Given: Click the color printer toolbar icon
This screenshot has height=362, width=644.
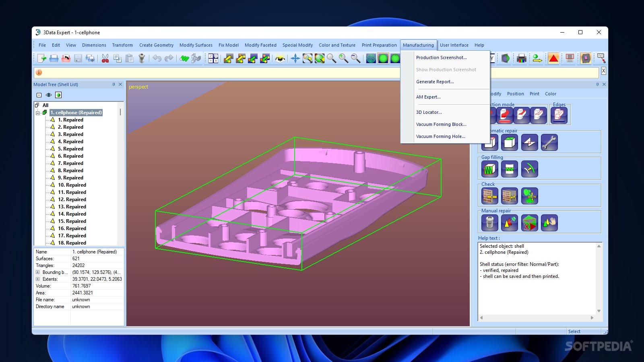Looking at the screenshot, I should pos(522,58).
